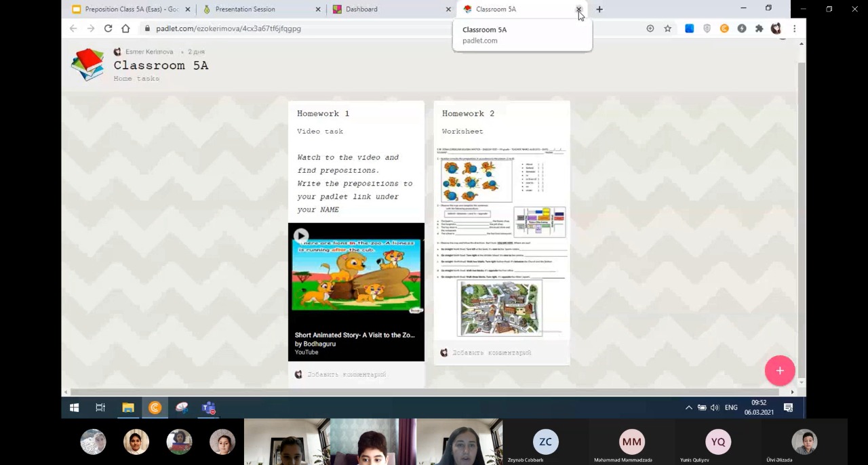Open the browser home page
This screenshot has width=868, height=465.
pyautogui.click(x=125, y=28)
